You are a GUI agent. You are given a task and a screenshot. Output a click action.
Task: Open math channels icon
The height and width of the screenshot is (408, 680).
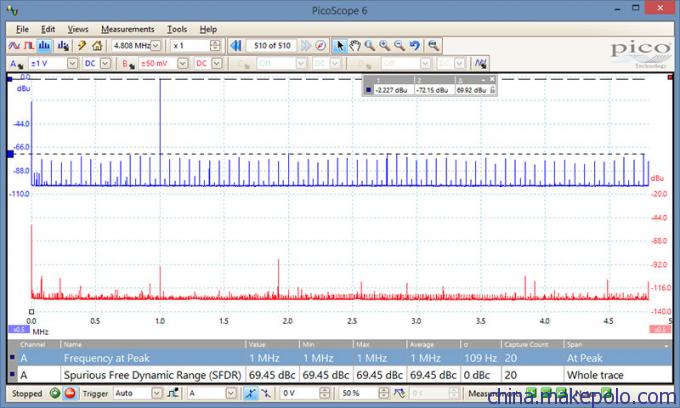click(x=481, y=64)
